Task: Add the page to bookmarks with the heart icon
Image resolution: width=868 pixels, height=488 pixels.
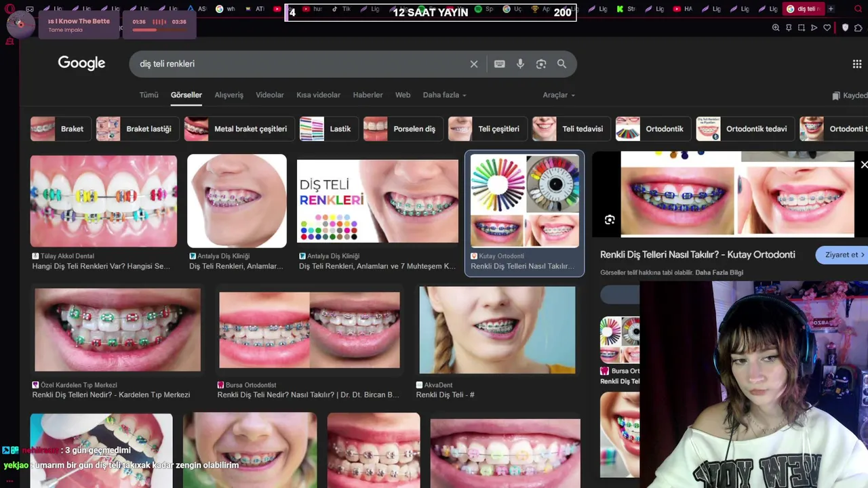Action: [827, 28]
